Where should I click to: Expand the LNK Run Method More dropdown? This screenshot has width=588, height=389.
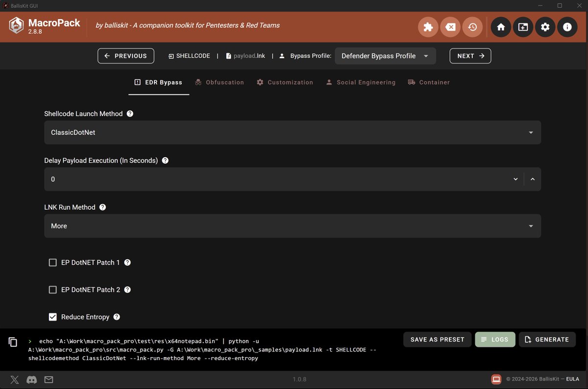tap(293, 226)
